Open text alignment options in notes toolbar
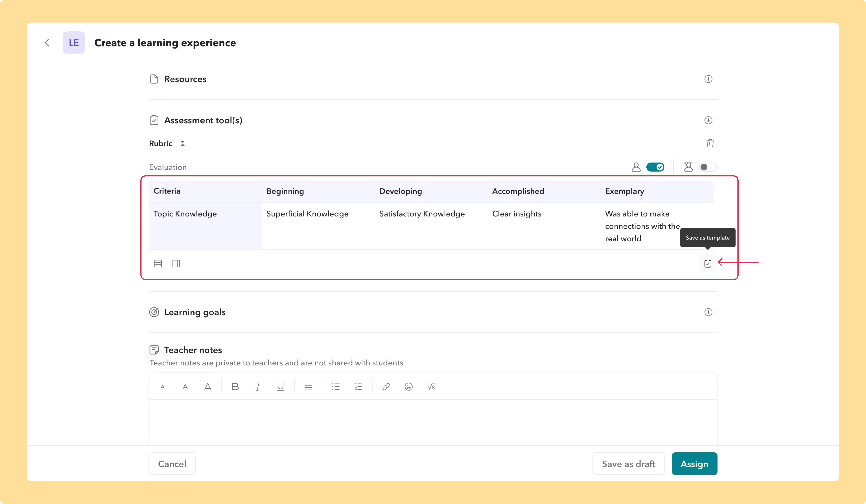 [308, 387]
